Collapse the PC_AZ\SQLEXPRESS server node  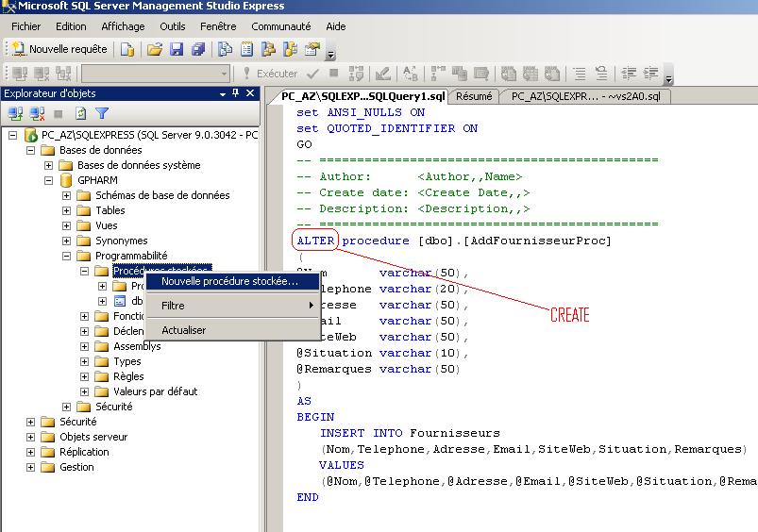[x=12, y=135]
